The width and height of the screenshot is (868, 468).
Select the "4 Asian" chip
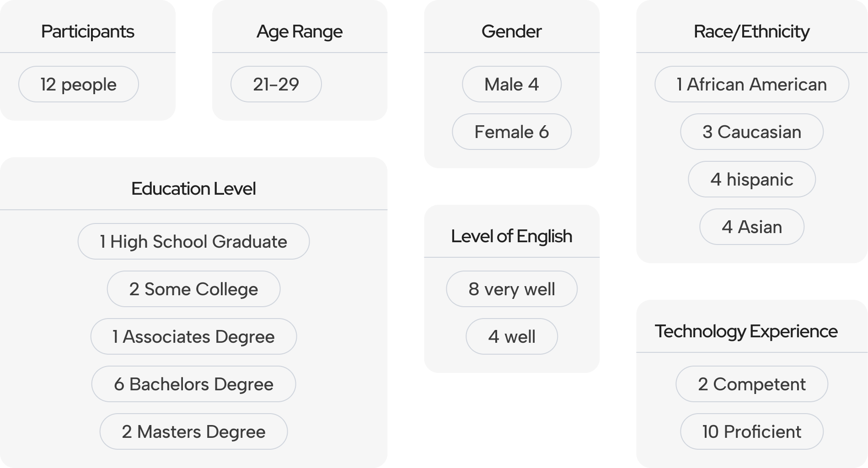tap(751, 227)
